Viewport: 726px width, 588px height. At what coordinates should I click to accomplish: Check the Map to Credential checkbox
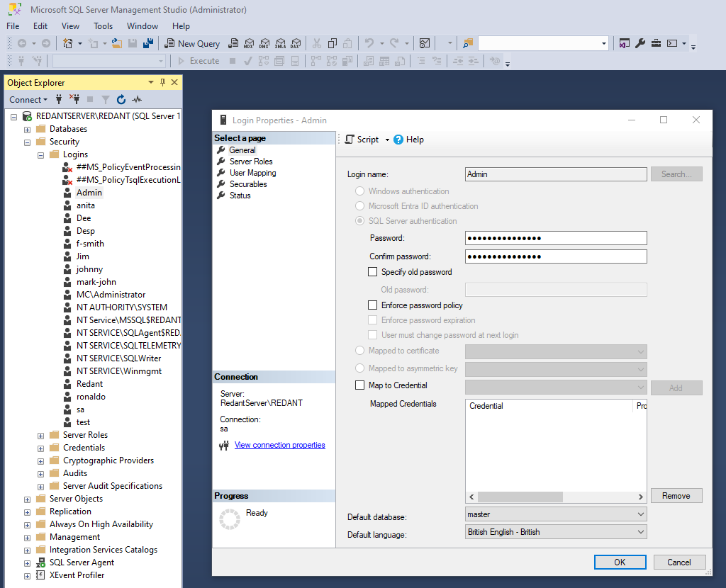point(359,385)
